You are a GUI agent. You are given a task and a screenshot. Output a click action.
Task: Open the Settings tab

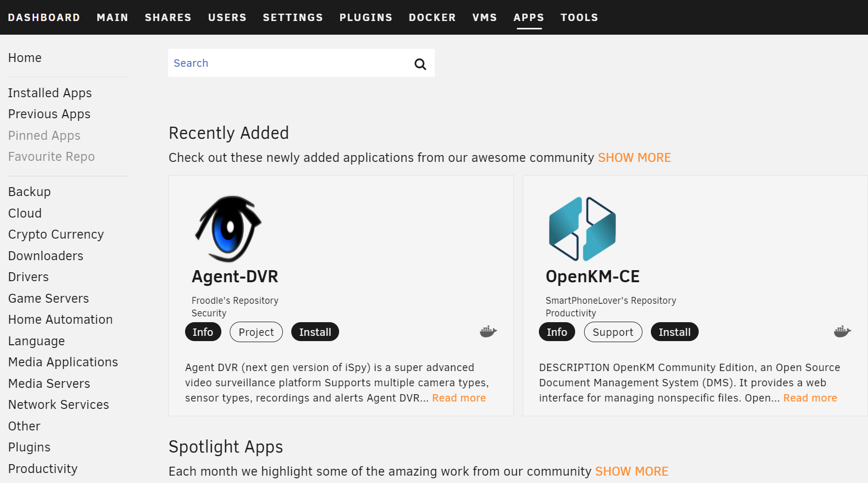293,17
